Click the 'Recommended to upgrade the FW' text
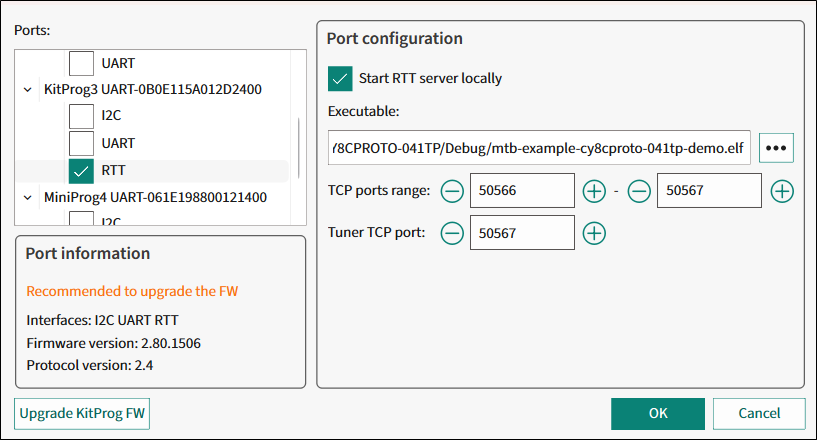Image resolution: width=817 pixels, height=440 pixels. (x=132, y=291)
